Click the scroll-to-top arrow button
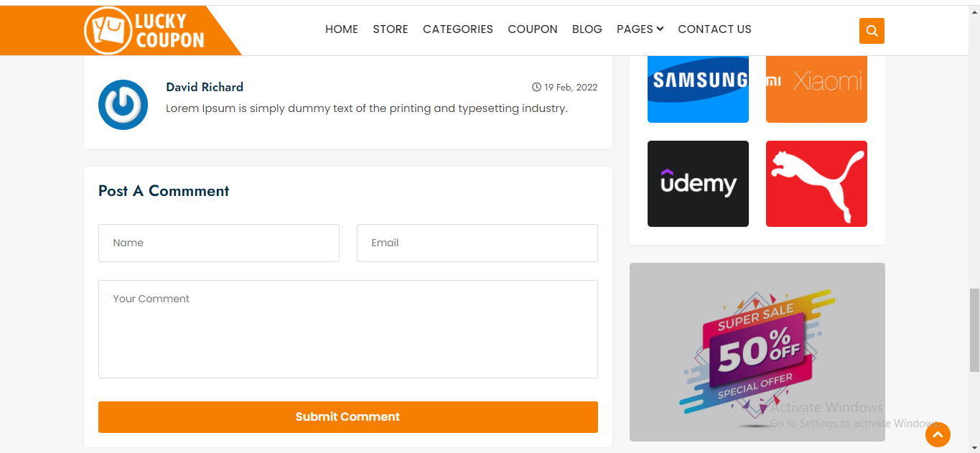The image size is (980, 453). [x=938, y=434]
